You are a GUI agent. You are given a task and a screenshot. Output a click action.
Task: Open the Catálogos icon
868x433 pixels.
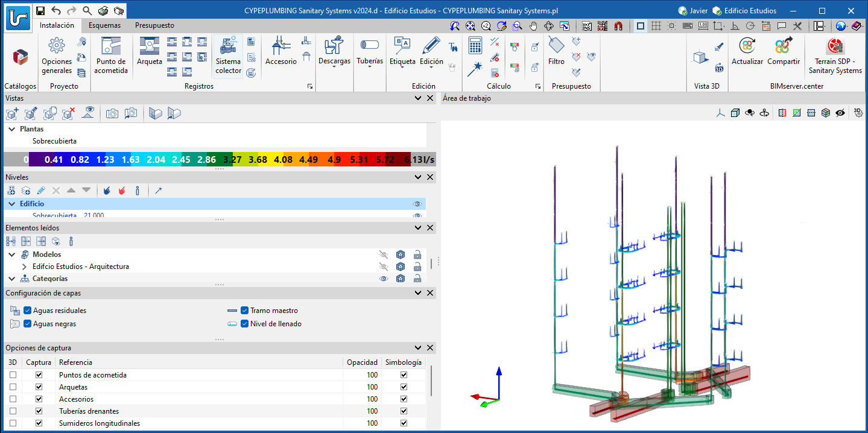coord(20,57)
